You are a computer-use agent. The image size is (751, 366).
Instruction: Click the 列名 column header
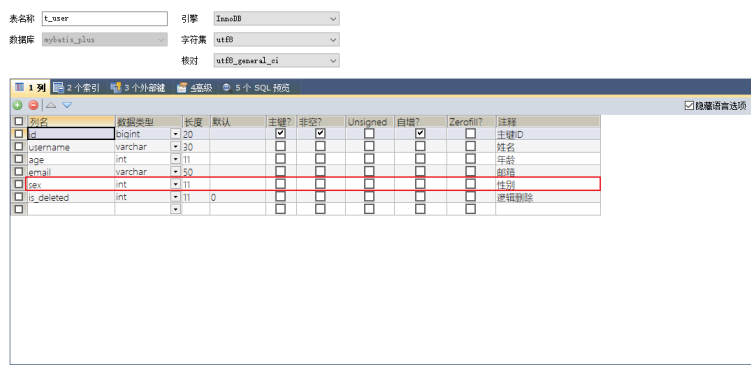(71, 121)
